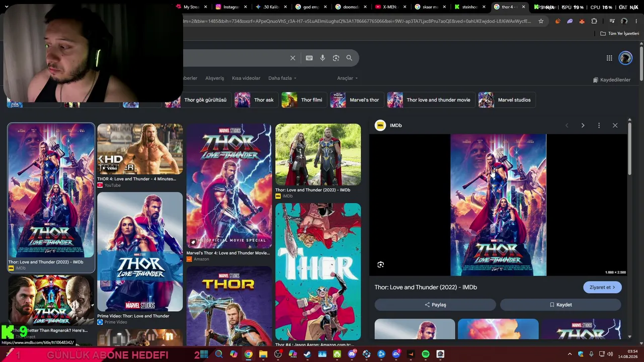The width and height of the screenshot is (644, 362).
Task: Open OBS Studio from the taskbar
Action: [x=278, y=354]
